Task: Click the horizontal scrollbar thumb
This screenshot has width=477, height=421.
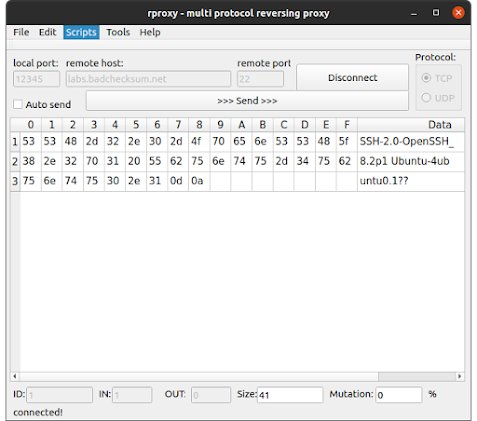Action: pyautogui.click(x=417, y=376)
